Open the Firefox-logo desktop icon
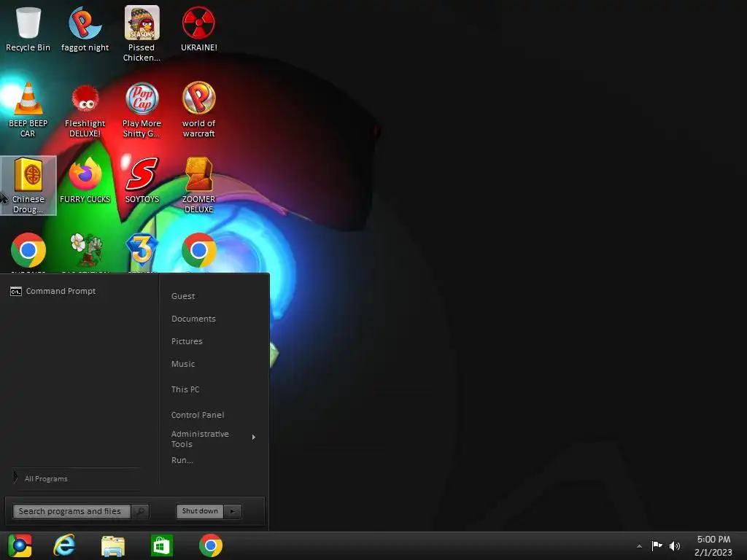747x560 pixels. [85, 181]
